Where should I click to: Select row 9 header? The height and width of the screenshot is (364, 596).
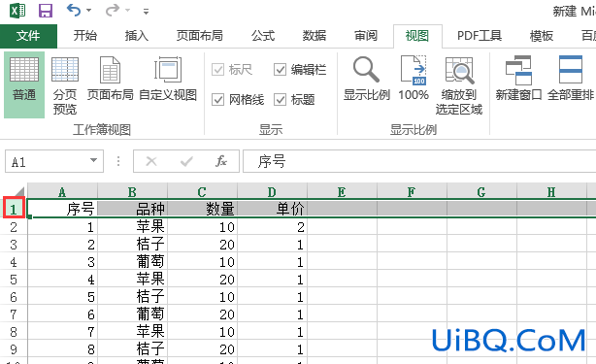point(14,349)
